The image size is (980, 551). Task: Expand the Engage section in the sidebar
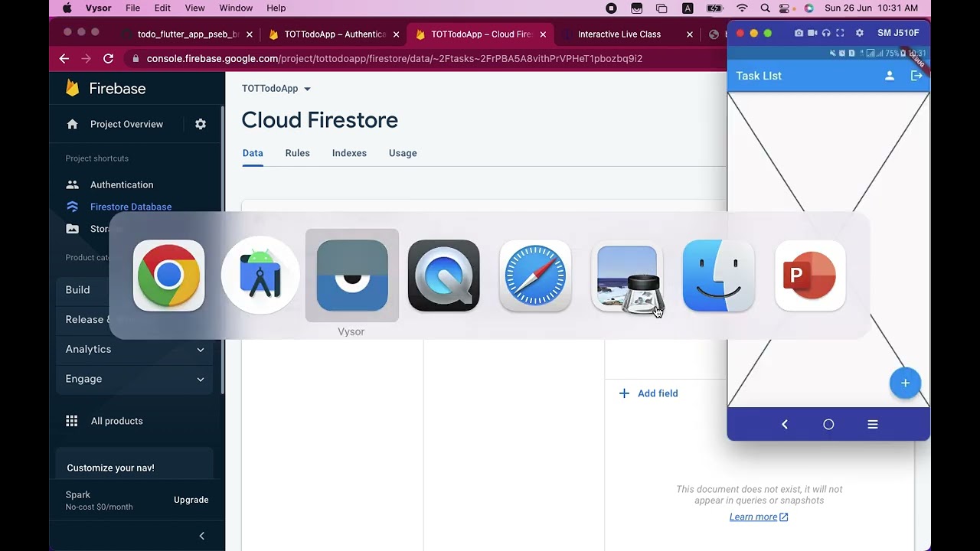[135, 379]
